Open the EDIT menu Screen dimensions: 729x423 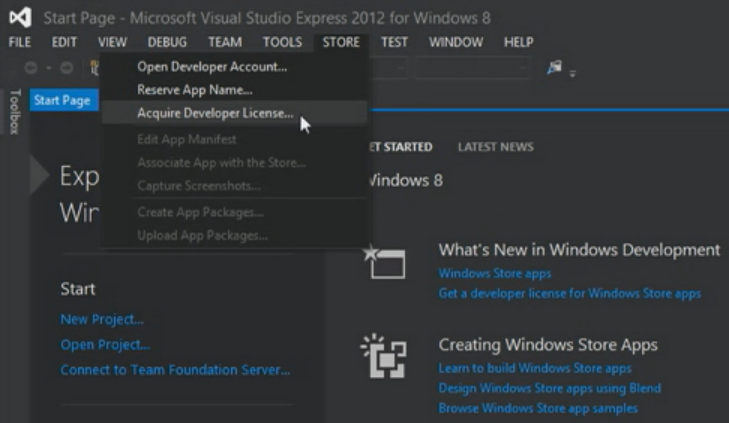pos(64,42)
